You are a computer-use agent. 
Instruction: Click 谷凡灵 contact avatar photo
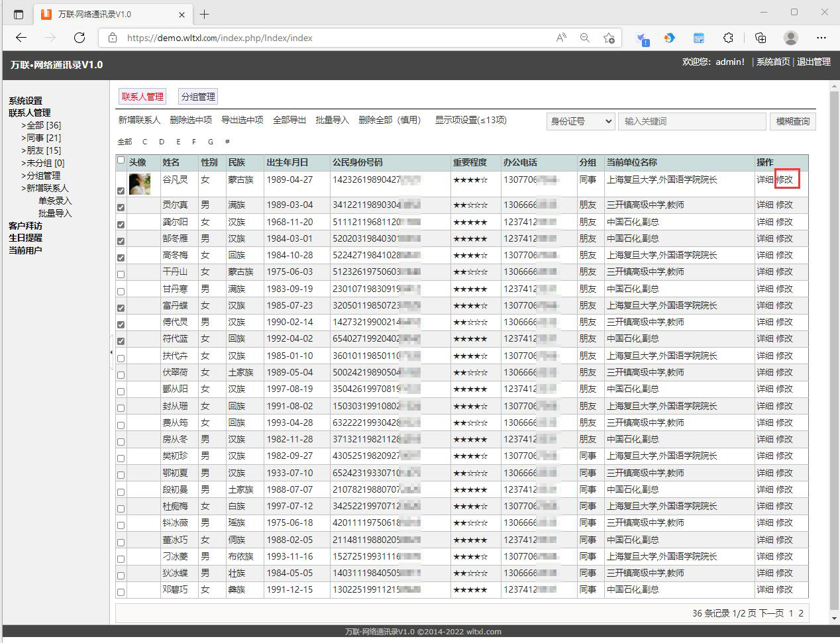coord(139,184)
